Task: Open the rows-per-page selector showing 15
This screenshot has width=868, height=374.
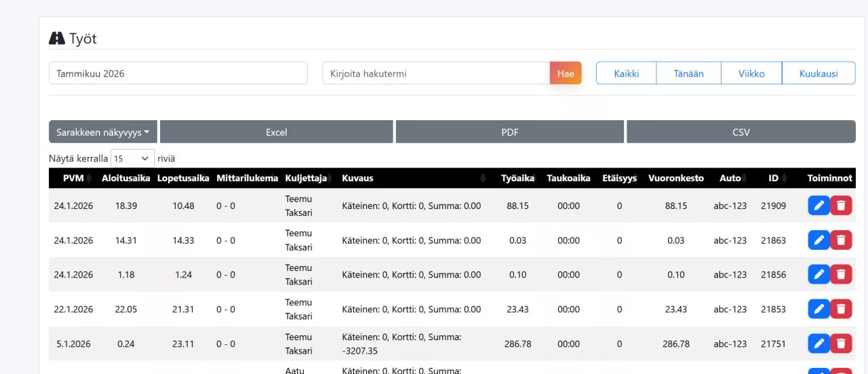Action: click(x=132, y=158)
